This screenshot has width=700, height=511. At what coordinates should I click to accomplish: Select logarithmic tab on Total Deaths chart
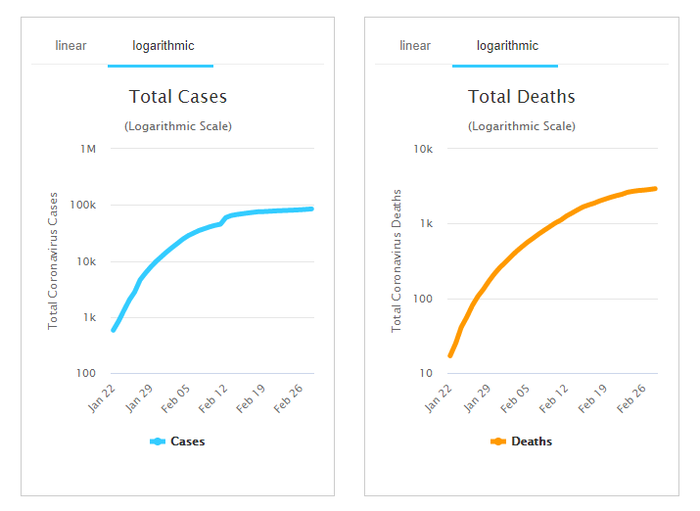pyautogui.click(x=507, y=46)
